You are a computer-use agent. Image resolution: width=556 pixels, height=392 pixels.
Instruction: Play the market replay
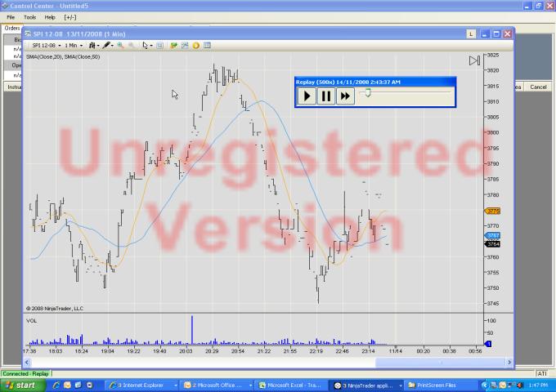(x=307, y=96)
